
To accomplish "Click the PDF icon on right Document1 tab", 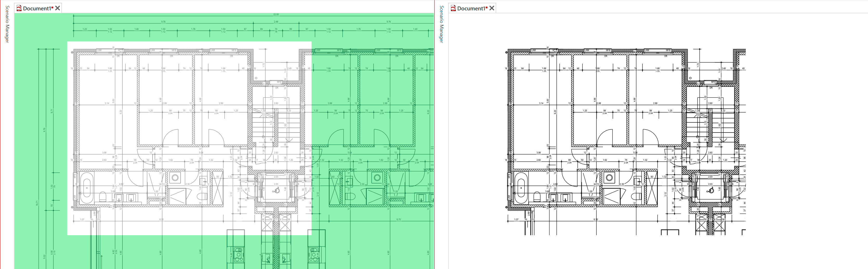I will coord(453,8).
